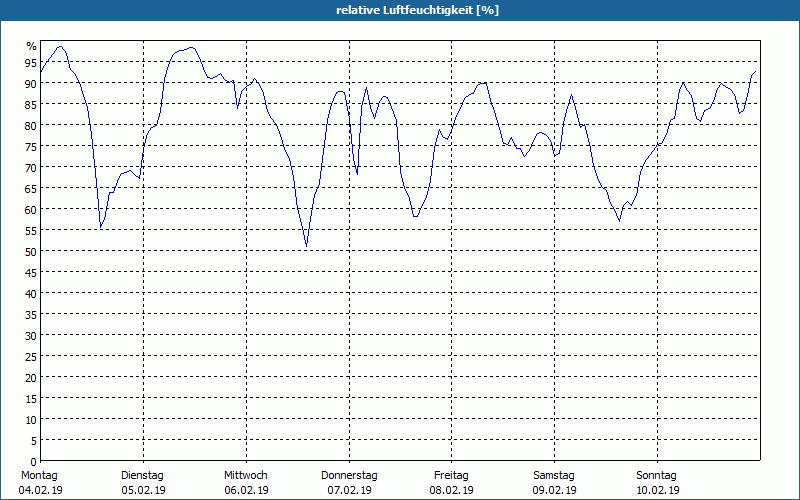Click the date '10.02.19'
This screenshot has width=800, height=500.
point(658,490)
